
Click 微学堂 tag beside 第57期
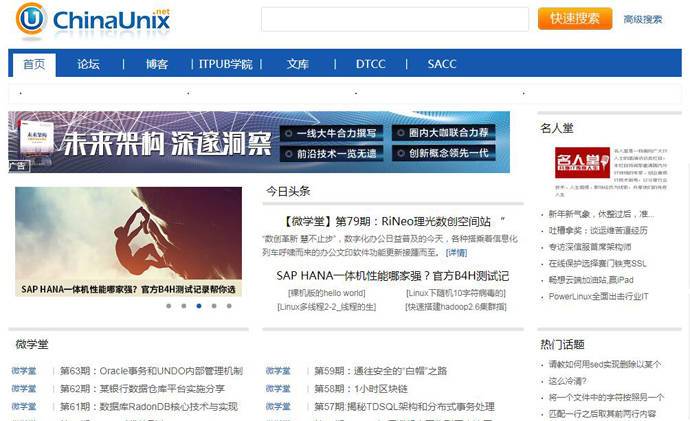(278, 406)
